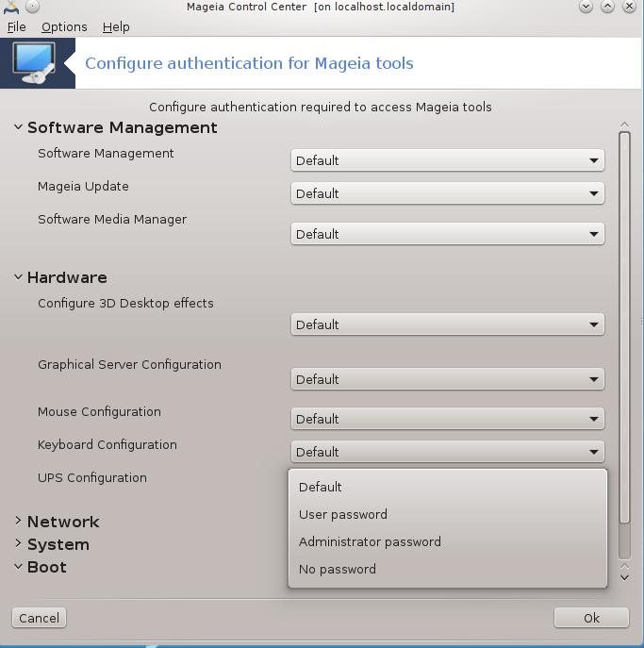This screenshot has height=648, width=644.
Task: Open the Keyboard Configuration dropdown
Action: tap(447, 452)
